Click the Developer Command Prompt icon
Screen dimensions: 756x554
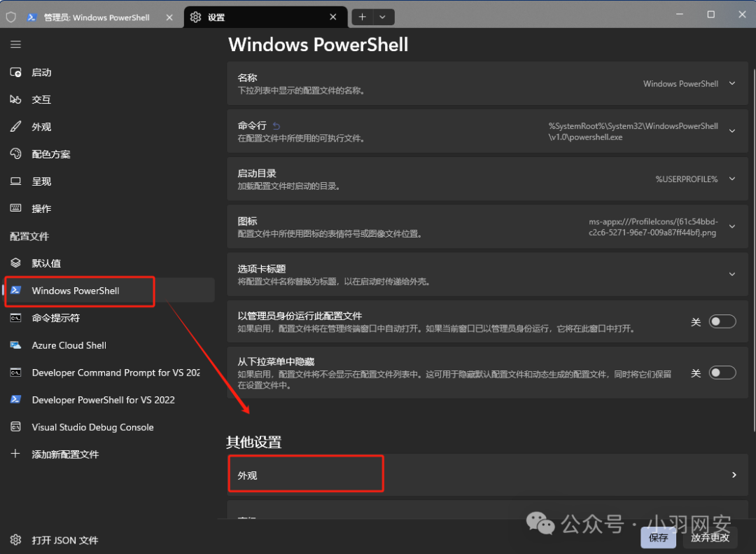point(15,373)
